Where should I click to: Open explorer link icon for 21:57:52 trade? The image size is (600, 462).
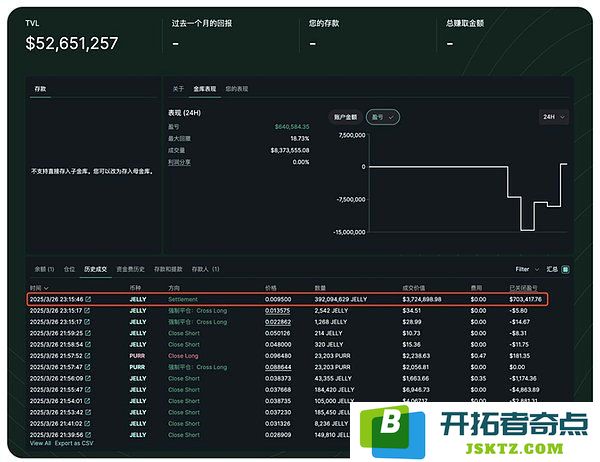coord(88,356)
